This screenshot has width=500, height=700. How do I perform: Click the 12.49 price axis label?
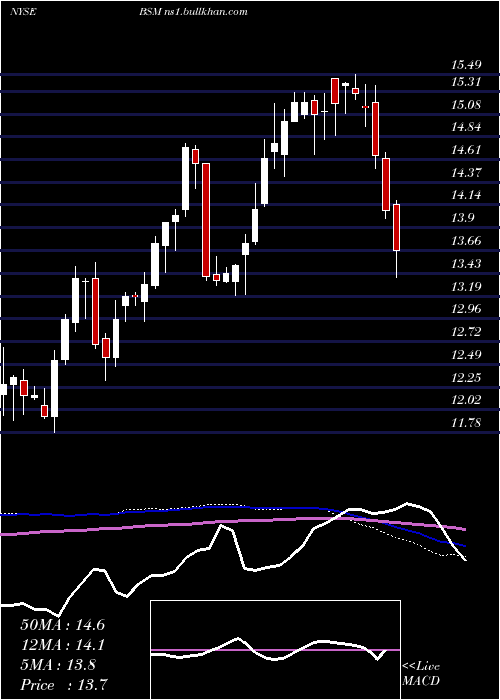coord(466,355)
